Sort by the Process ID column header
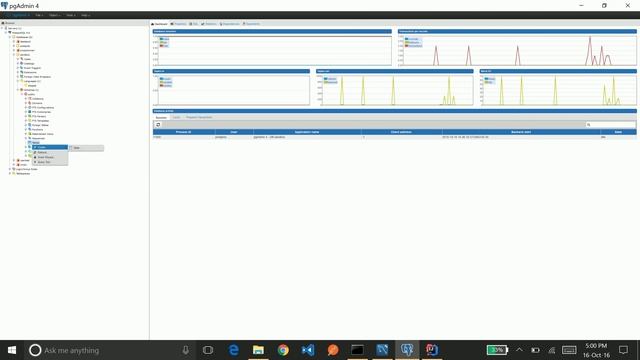The width and height of the screenshot is (640, 360). coord(184,132)
